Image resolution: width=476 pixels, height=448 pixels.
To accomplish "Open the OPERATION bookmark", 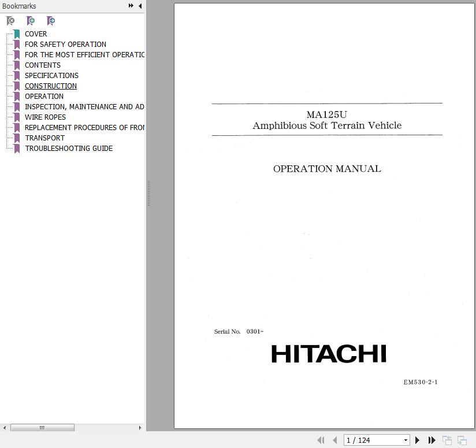I will tap(44, 97).
